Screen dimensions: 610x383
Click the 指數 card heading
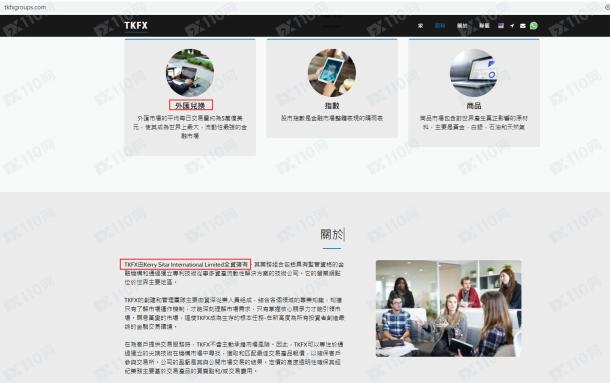coord(332,105)
